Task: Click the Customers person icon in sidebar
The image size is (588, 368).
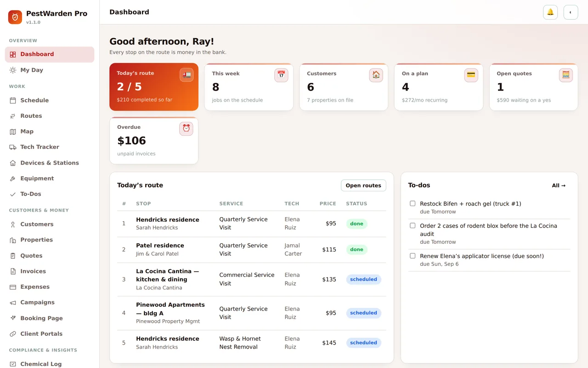Action: (13, 224)
